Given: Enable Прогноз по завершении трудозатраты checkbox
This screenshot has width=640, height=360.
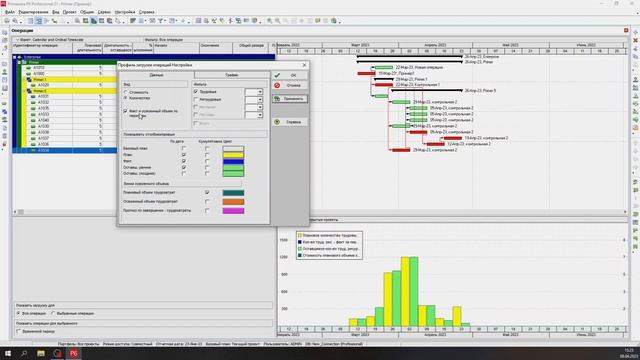Looking at the screenshot, I should [x=207, y=211].
